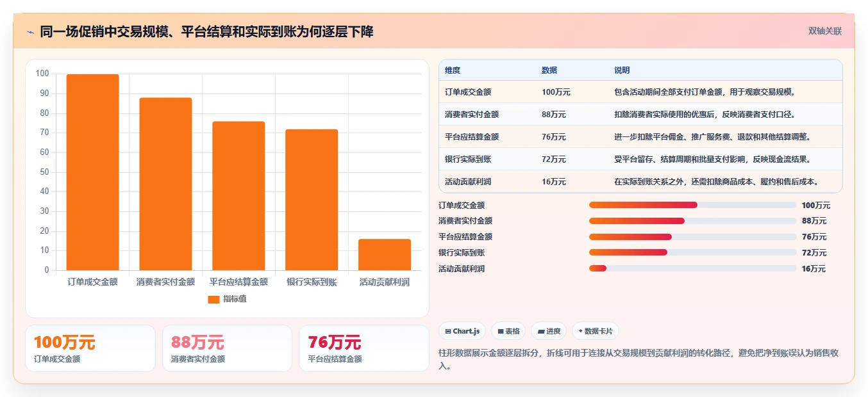Click the 消费者实付金额 bar in the chart

[x=165, y=184]
